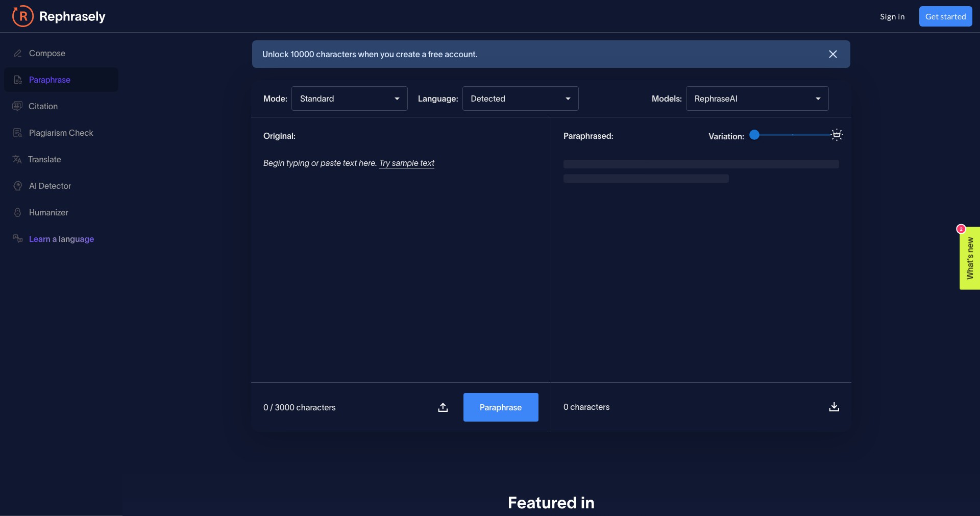This screenshot has height=516, width=980.
Task: Click Try sample text link
Action: click(407, 163)
